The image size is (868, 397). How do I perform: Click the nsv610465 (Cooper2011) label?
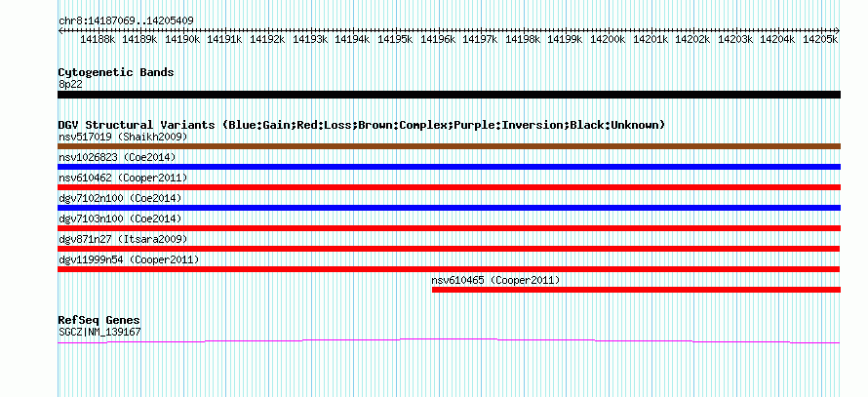pos(496,280)
